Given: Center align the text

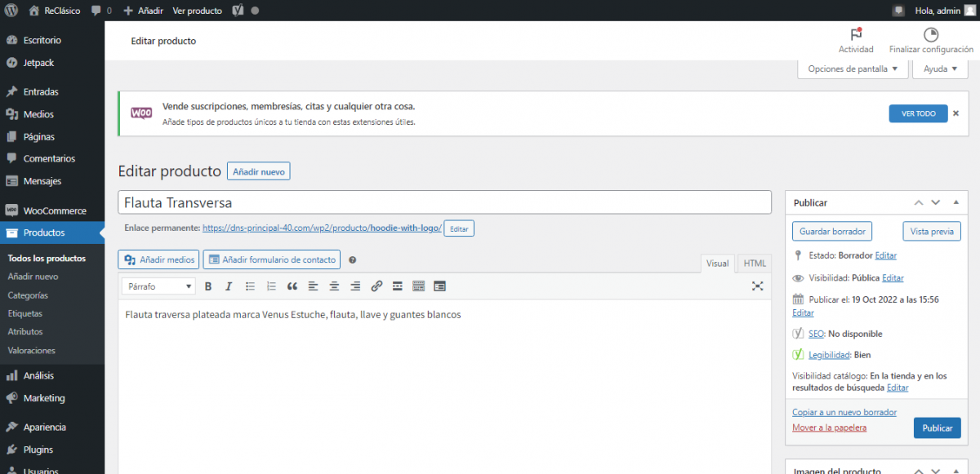Looking at the screenshot, I should (x=334, y=286).
